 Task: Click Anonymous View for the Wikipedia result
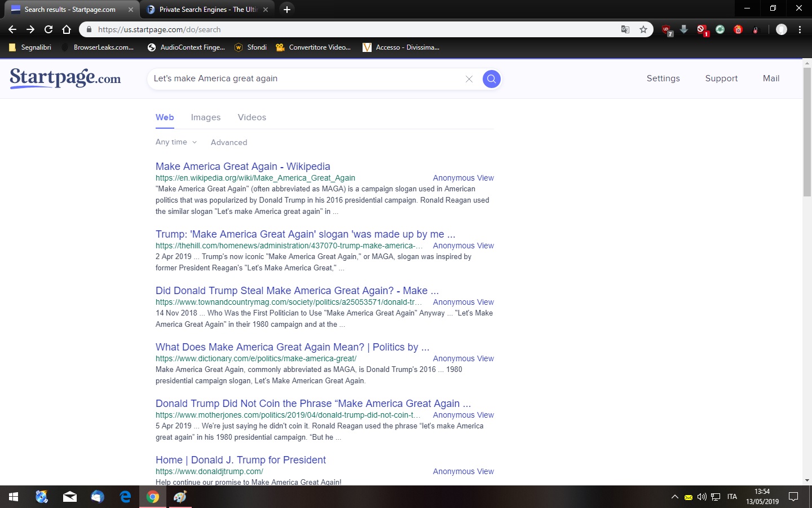point(464,178)
